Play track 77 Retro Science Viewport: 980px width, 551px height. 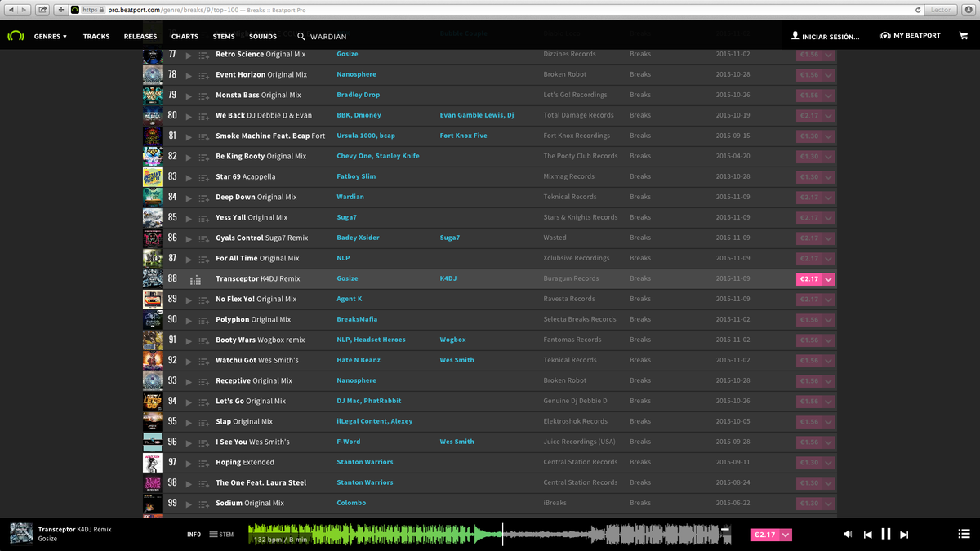point(189,55)
